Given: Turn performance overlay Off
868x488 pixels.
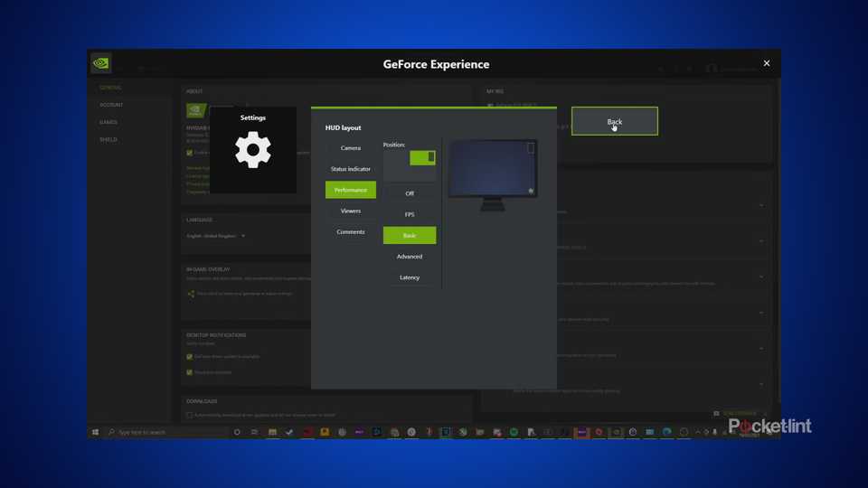Looking at the screenshot, I should click(x=410, y=193).
